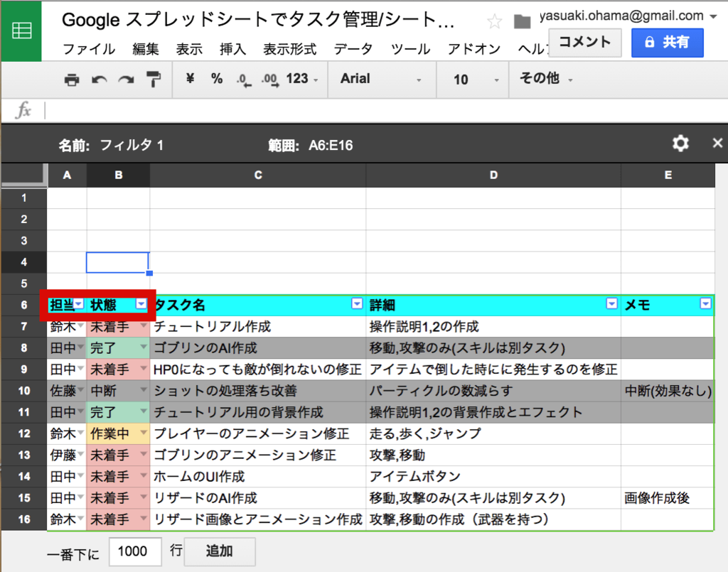
Task: Close the filter view bar
Action: click(717, 143)
